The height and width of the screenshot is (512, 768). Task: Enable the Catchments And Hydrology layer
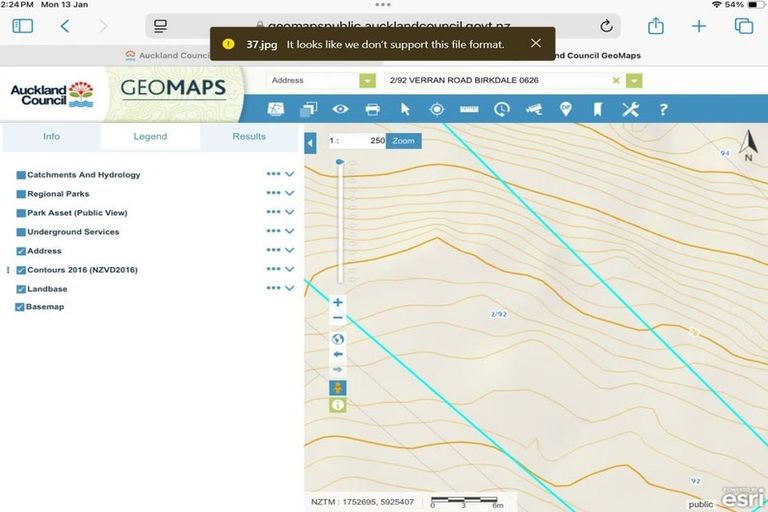click(21, 175)
